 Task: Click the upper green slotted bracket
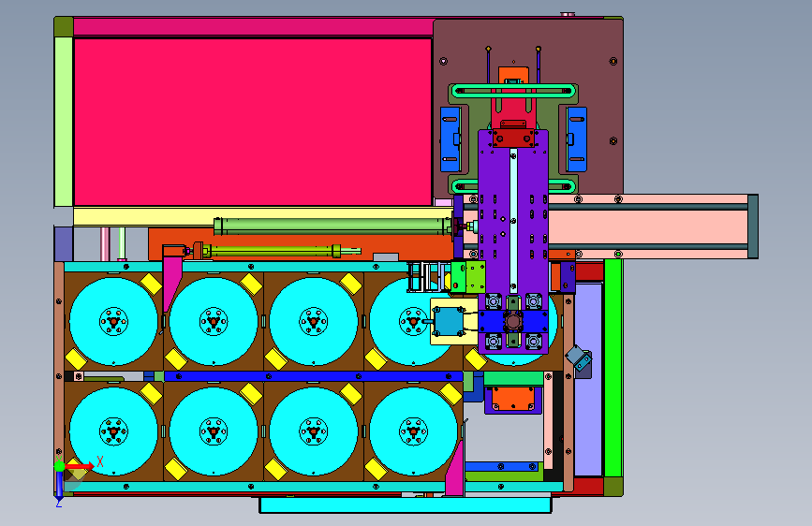(513, 91)
